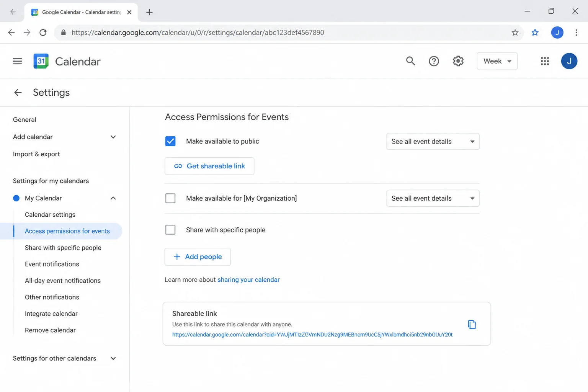Click the Add people button
Image resolution: width=588 pixels, height=392 pixels.
tap(198, 256)
